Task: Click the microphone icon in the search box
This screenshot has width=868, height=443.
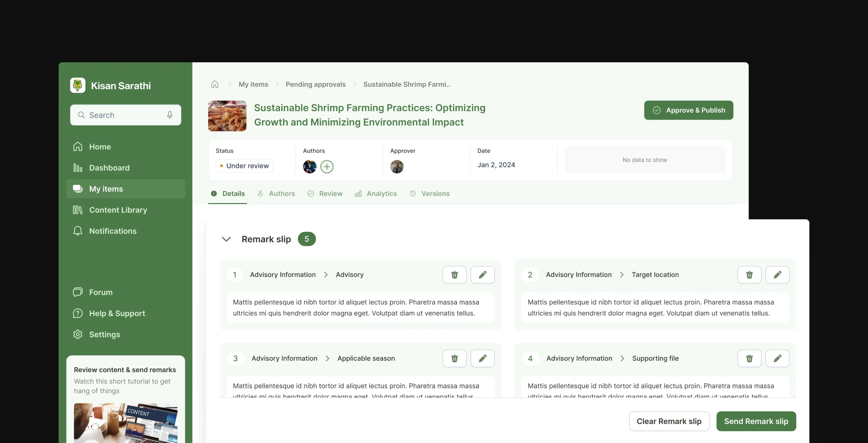Action: [x=170, y=115]
